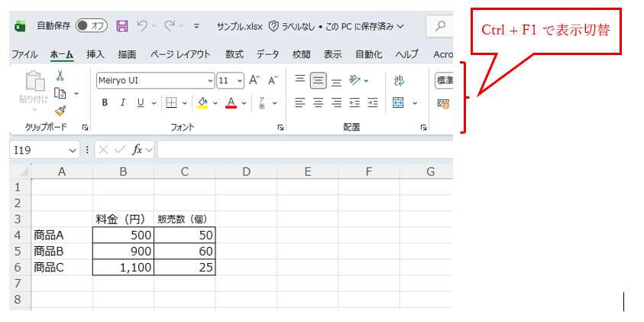Open the Name Box dropdown arrow
Screen dimensions: 644x322
pyautogui.click(x=73, y=150)
